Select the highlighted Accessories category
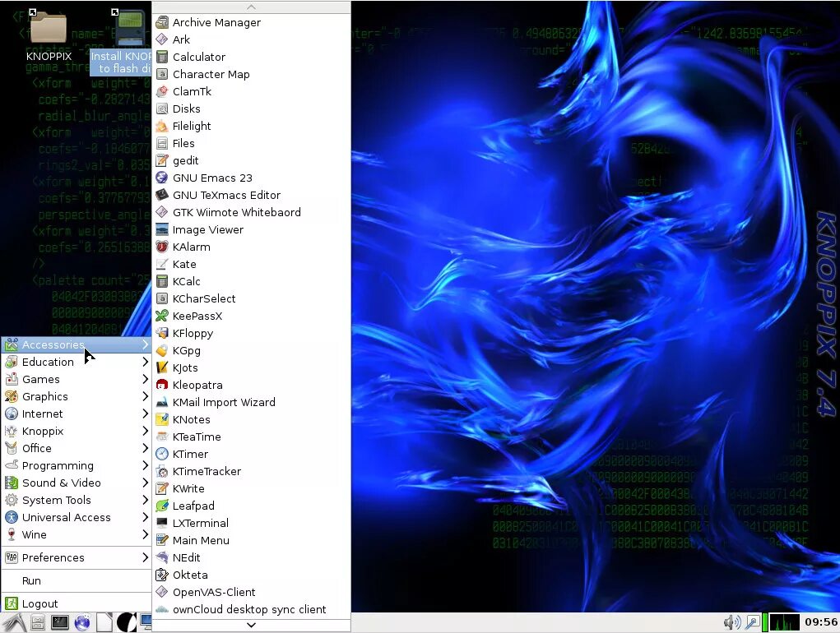The height and width of the screenshot is (633, 840). [x=77, y=344]
